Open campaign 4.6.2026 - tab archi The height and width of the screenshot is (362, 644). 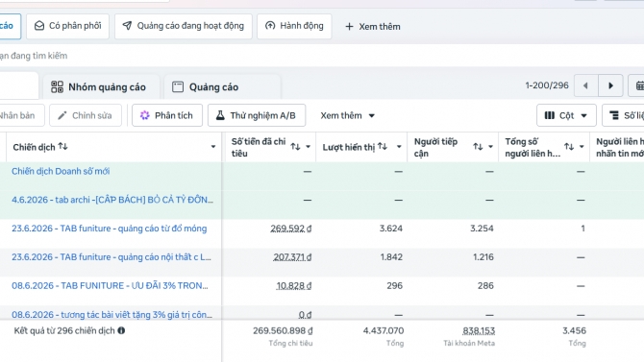coord(112,200)
